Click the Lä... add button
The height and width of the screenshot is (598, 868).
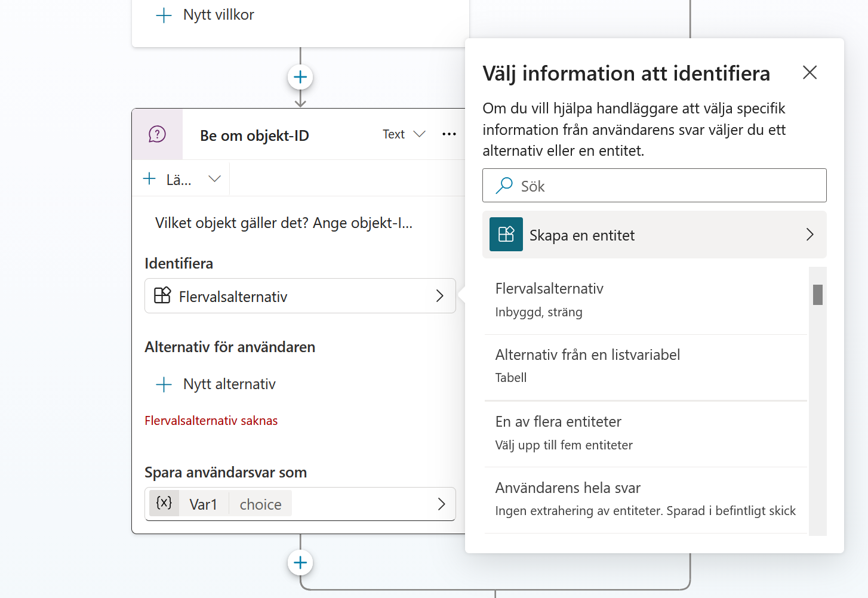(168, 180)
